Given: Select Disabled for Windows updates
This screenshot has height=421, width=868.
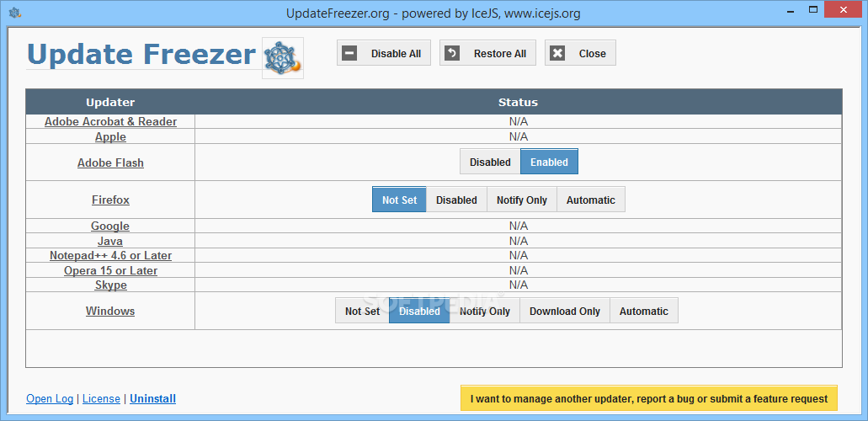Looking at the screenshot, I should [419, 311].
